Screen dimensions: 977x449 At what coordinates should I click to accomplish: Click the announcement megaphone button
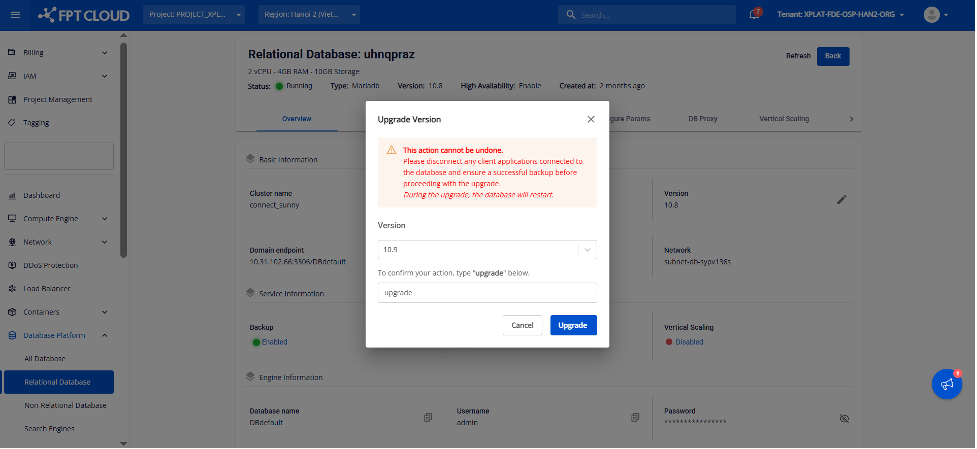946,384
